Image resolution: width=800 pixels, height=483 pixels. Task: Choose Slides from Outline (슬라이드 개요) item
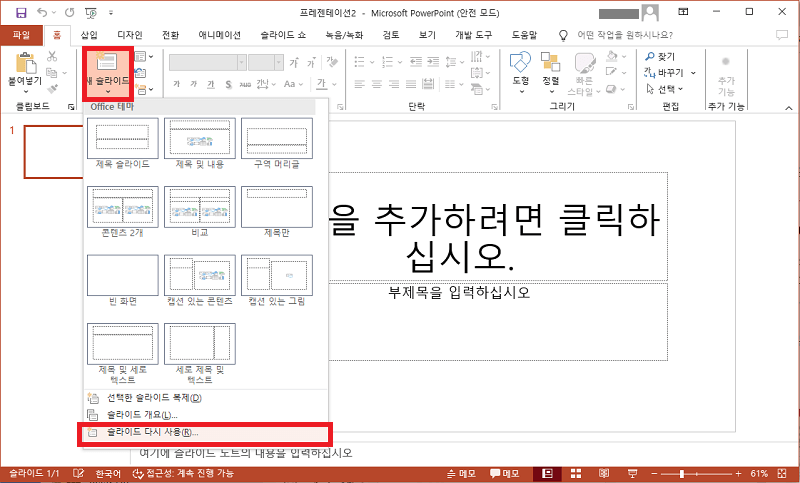(205, 415)
